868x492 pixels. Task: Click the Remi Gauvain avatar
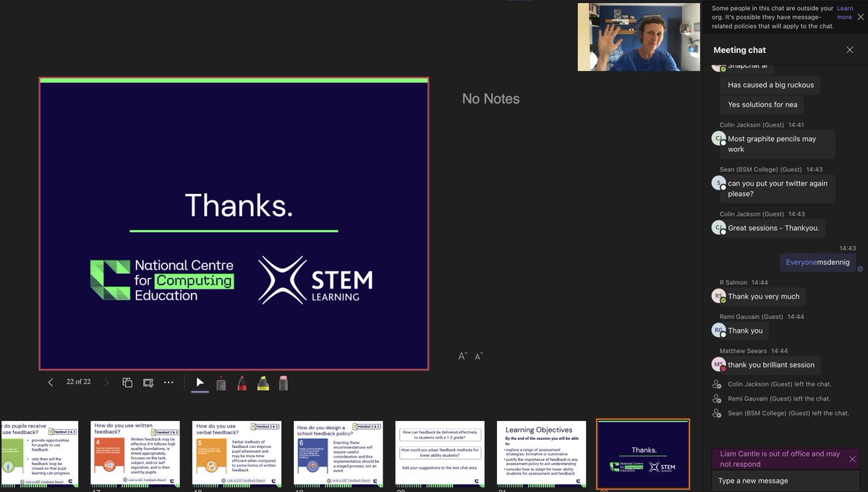click(x=718, y=330)
